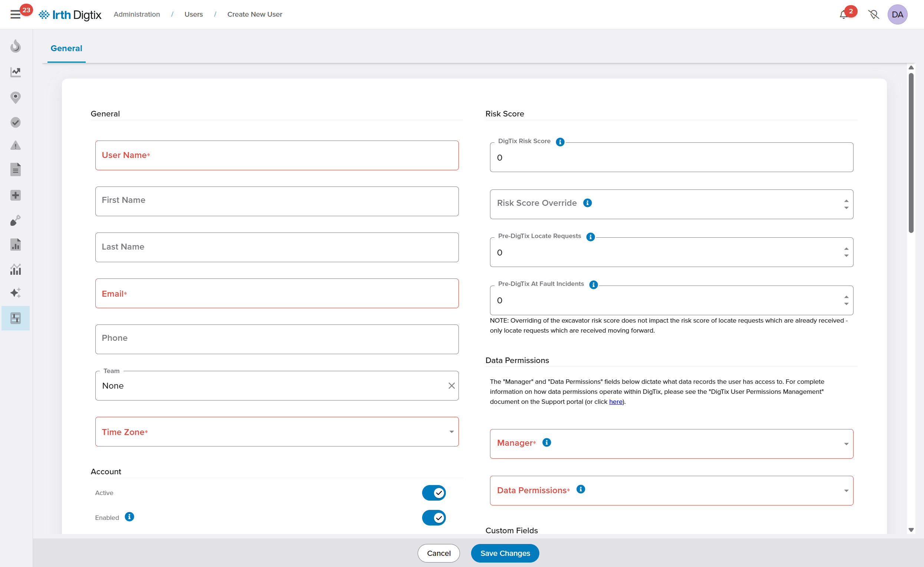Open the sparkle AI sidebar icon

pos(15,293)
